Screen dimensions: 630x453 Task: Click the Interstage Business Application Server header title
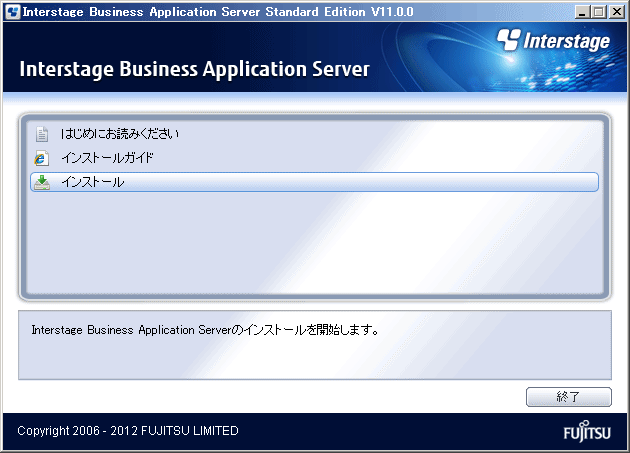tap(194, 69)
